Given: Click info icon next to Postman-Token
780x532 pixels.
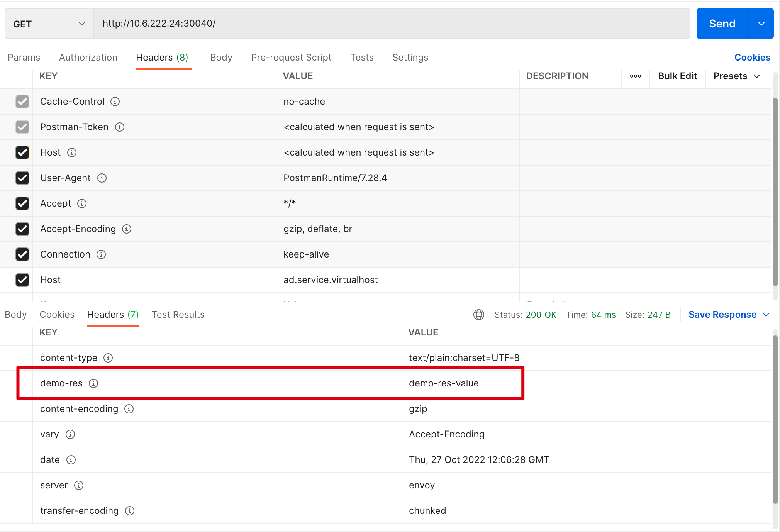Looking at the screenshot, I should coord(120,127).
